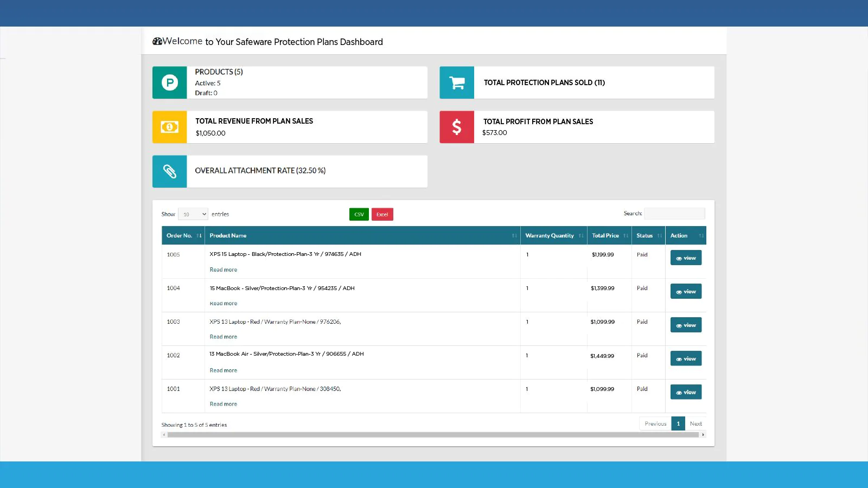Click the horizontal scrollbar under table
868x488 pixels.
433,435
